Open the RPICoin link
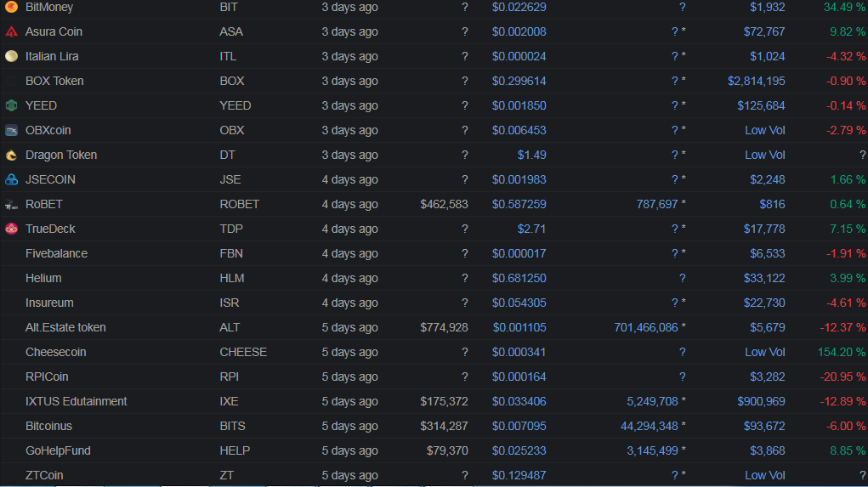This screenshot has height=487, width=868. pos(47,377)
